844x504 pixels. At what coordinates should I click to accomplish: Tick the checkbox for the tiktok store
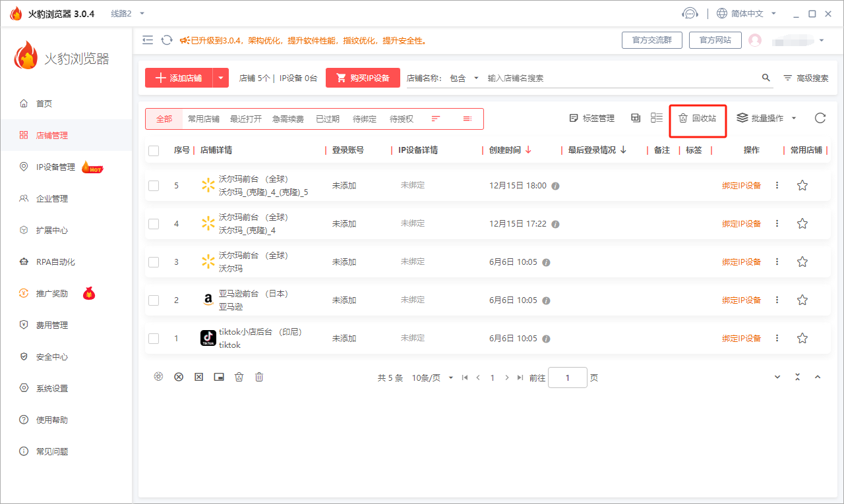(x=154, y=339)
